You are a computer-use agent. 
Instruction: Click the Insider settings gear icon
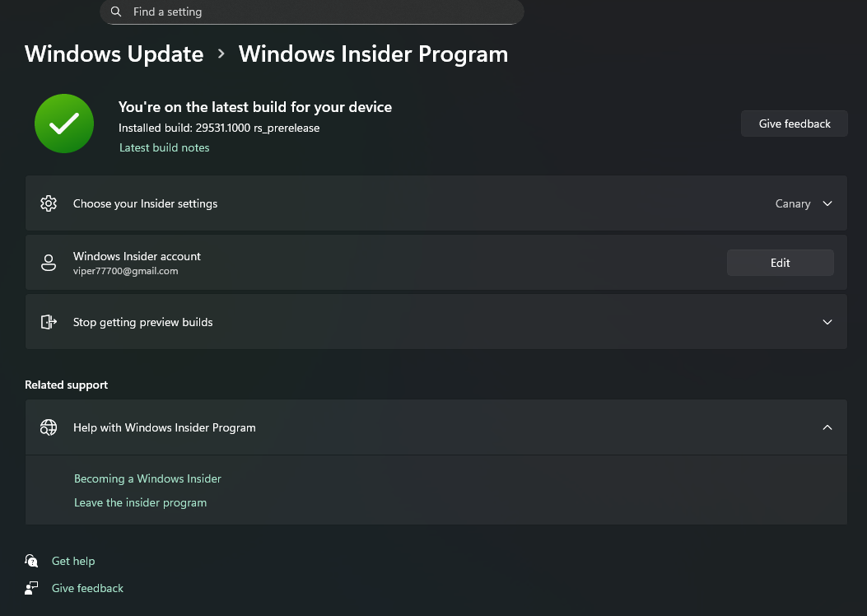pos(49,203)
